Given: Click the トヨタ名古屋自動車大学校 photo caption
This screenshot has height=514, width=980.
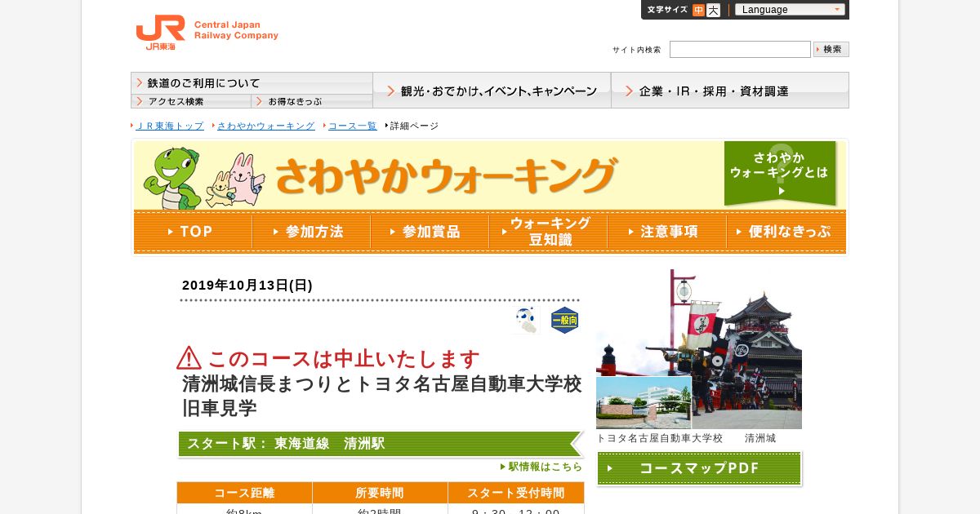Looking at the screenshot, I should [x=660, y=438].
